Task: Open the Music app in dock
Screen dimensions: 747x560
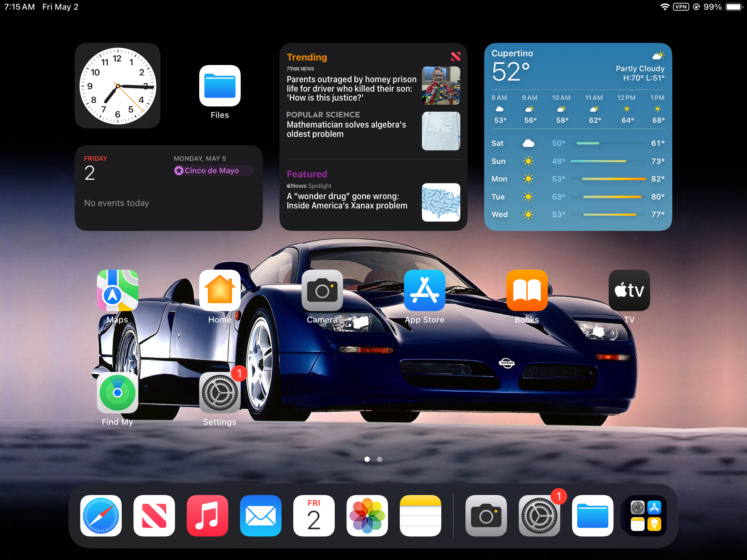Action: click(207, 516)
